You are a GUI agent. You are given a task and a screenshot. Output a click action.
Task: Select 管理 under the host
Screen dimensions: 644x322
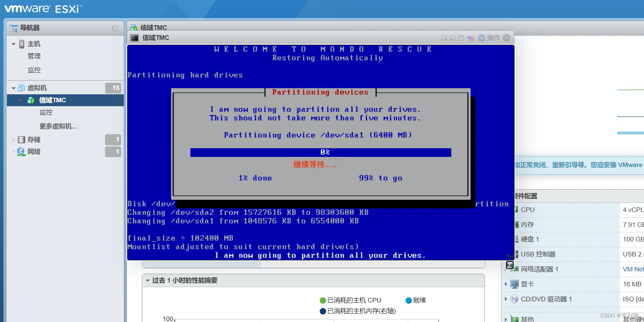(34, 56)
